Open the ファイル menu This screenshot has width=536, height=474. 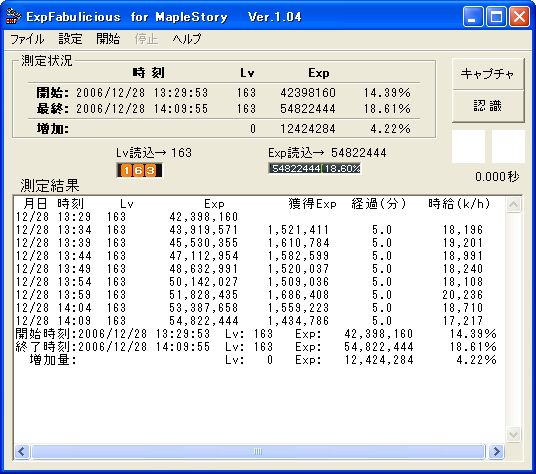click(x=27, y=39)
